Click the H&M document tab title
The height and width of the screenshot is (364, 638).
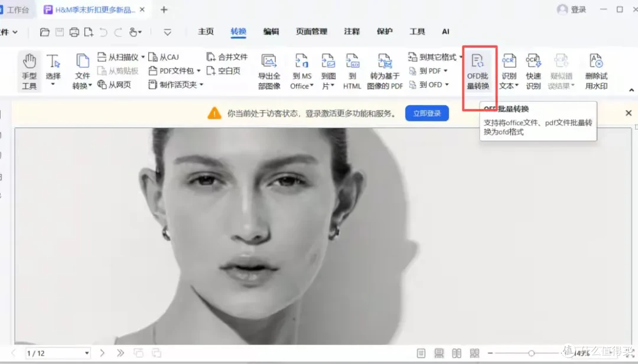pyautogui.click(x=95, y=10)
